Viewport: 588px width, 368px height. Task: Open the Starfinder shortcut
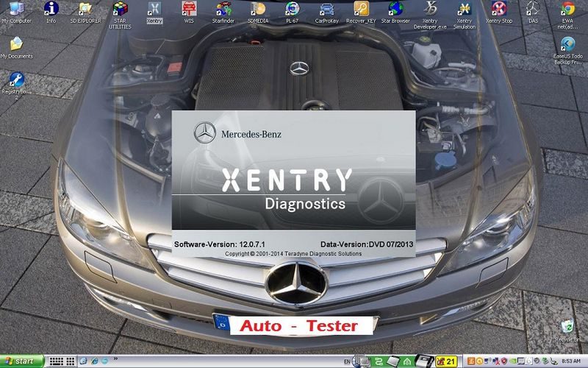(x=223, y=13)
